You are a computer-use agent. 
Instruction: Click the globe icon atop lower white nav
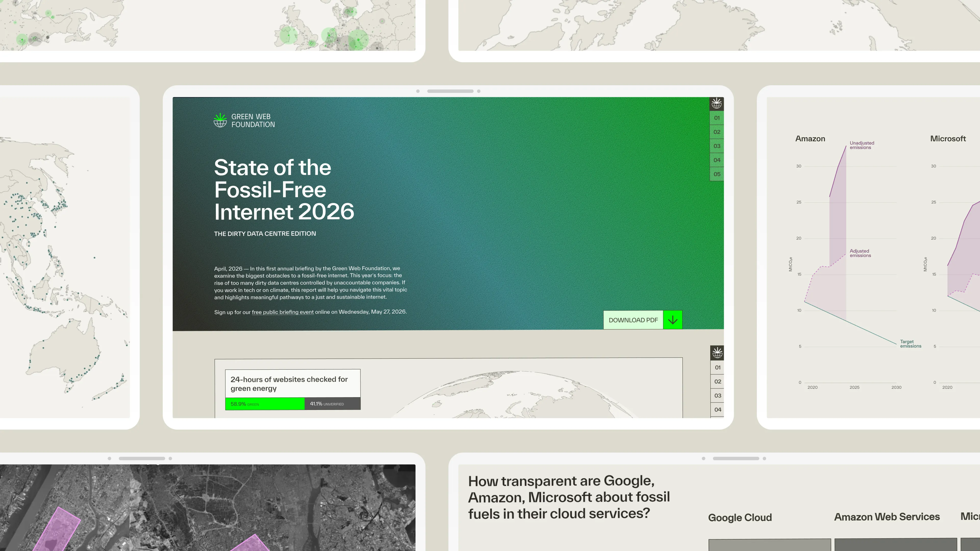pyautogui.click(x=717, y=353)
